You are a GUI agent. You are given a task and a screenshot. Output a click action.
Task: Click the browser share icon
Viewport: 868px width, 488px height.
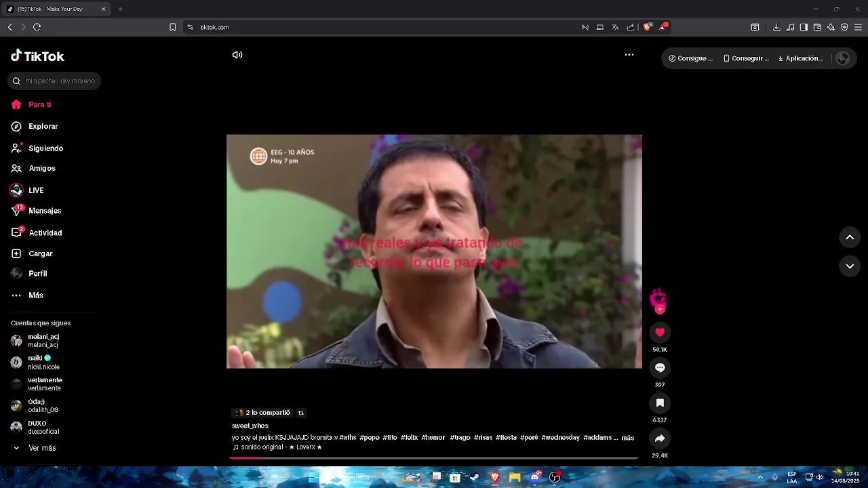tap(631, 27)
